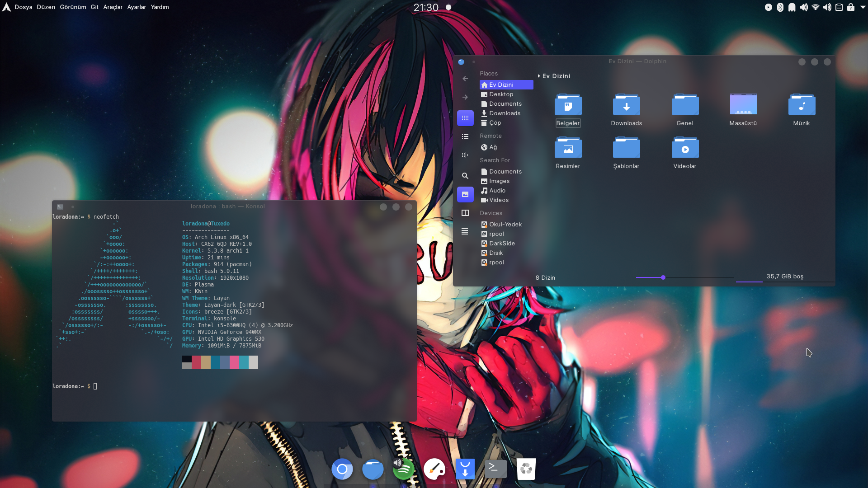The height and width of the screenshot is (488, 868).
Task: Adjust the Dolphin icon zoom slider
Action: click(684, 277)
